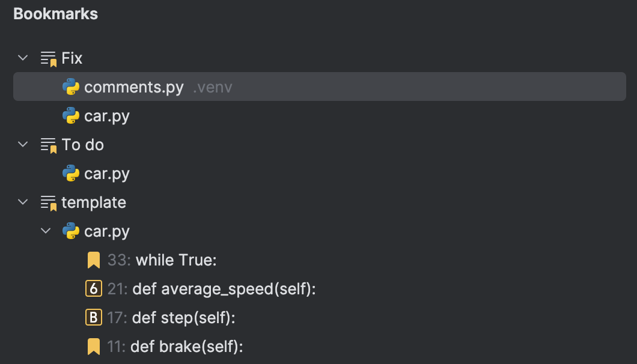
Task: Click the bookmark list icon for template group
Action: (x=48, y=202)
